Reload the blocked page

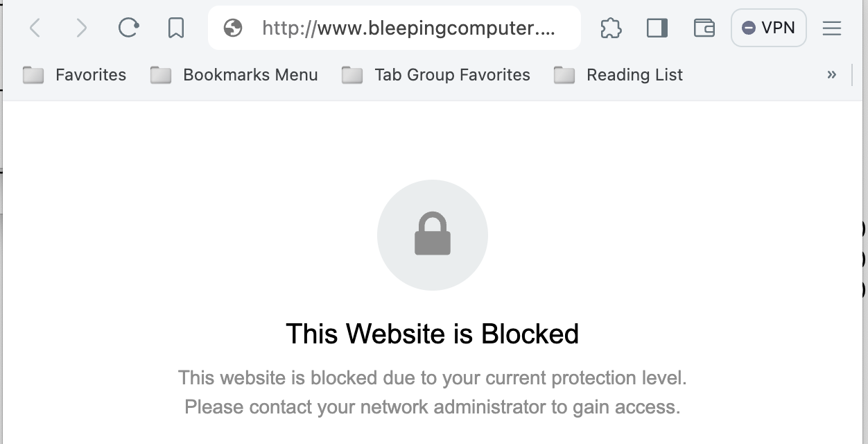[128, 28]
